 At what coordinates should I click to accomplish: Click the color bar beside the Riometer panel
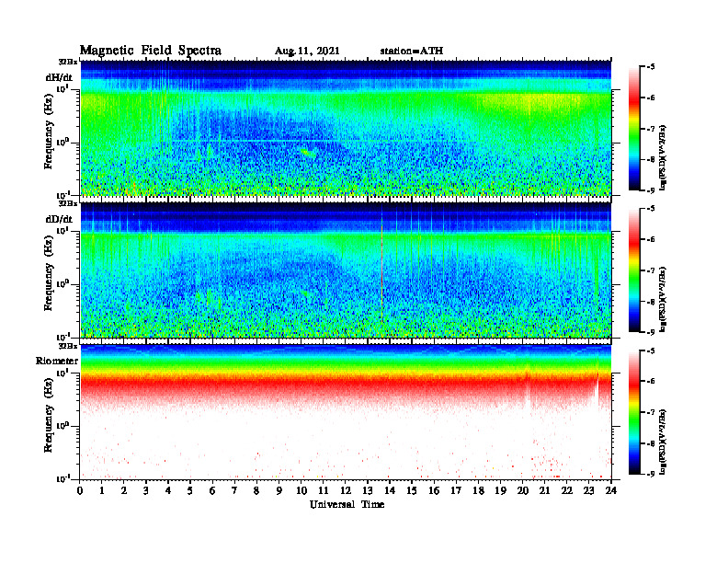point(634,412)
